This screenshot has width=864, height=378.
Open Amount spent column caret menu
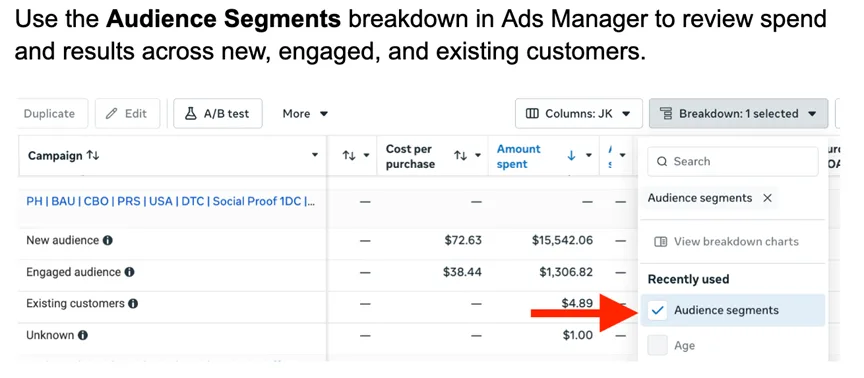click(588, 156)
